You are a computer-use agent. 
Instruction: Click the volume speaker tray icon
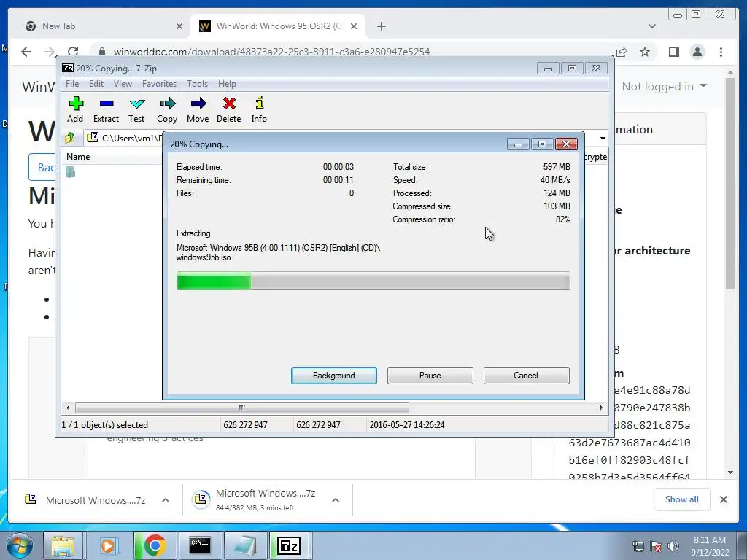[x=673, y=545]
